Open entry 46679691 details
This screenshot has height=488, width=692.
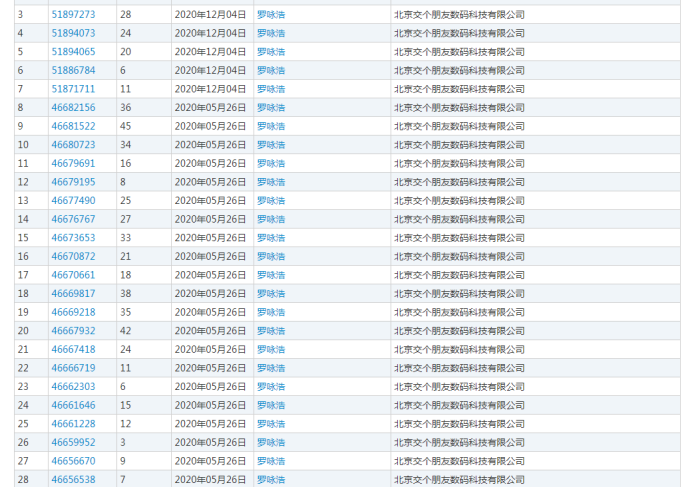(73, 163)
